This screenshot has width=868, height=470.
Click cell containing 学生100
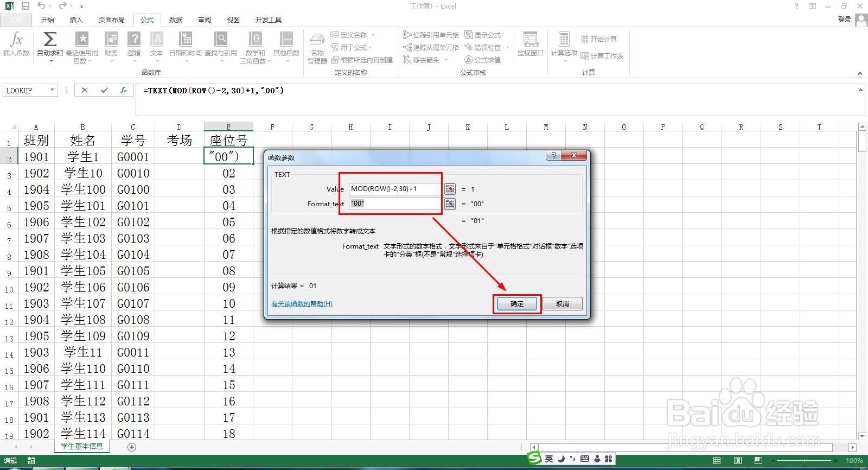coord(83,189)
